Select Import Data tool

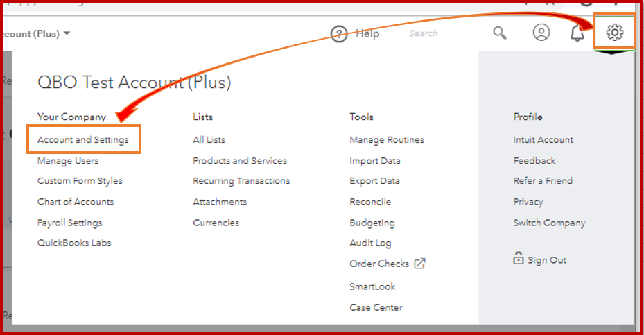[375, 161]
